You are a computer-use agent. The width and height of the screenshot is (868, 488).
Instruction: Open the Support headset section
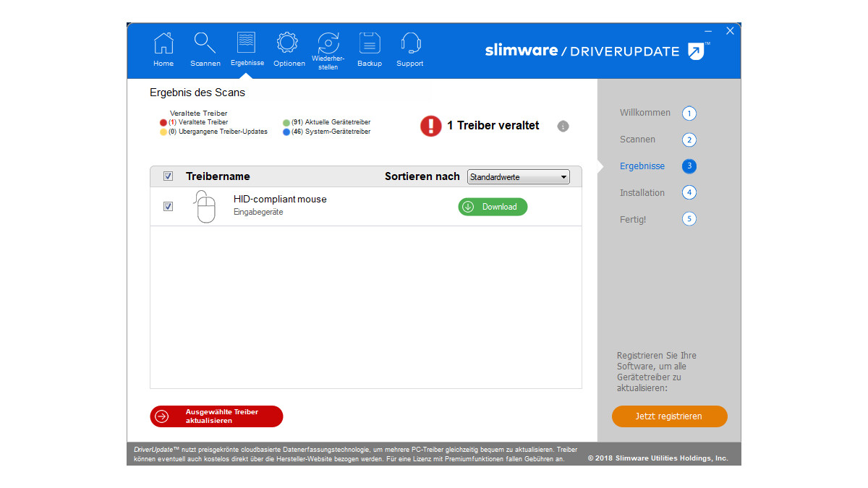pyautogui.click(x=410, y=50)
